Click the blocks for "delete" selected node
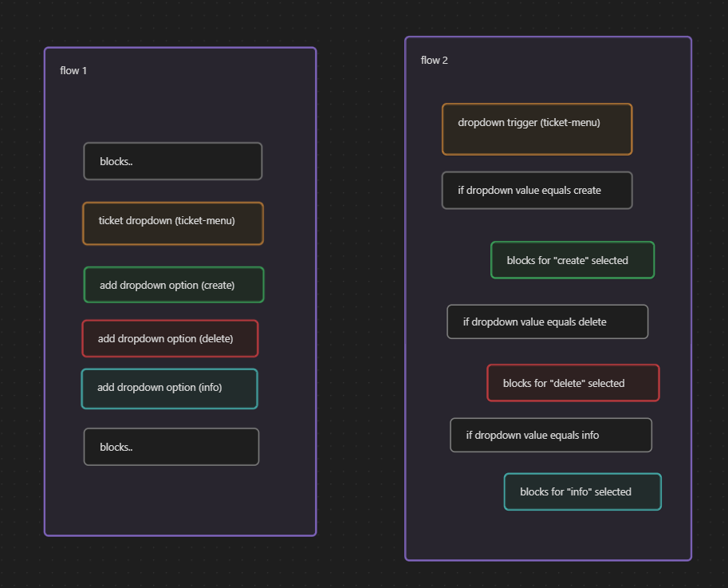The width and height of the screenshot is (728, 588). 573,383
